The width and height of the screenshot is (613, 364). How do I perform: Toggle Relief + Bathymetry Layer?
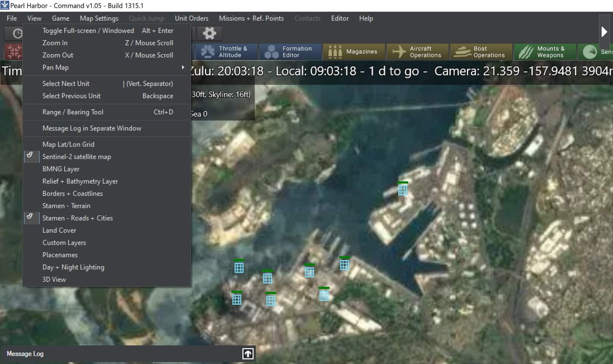tap(107, 181)
